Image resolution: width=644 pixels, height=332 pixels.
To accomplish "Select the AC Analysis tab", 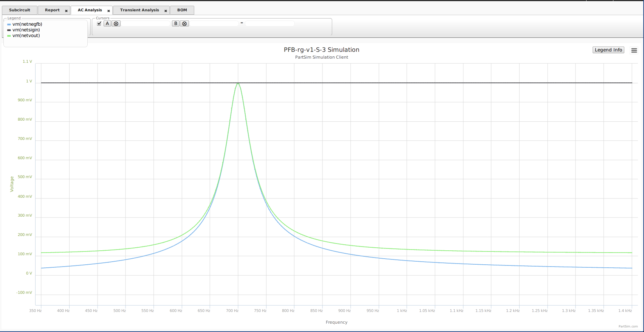I will (90, 10).
